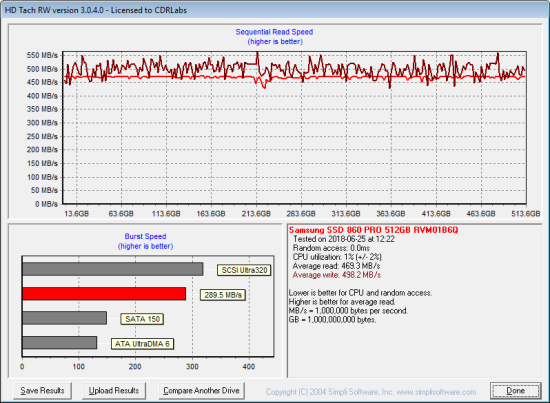550x403 pixels.
Task: Click the Average read result line
Action: pos(336,266)
